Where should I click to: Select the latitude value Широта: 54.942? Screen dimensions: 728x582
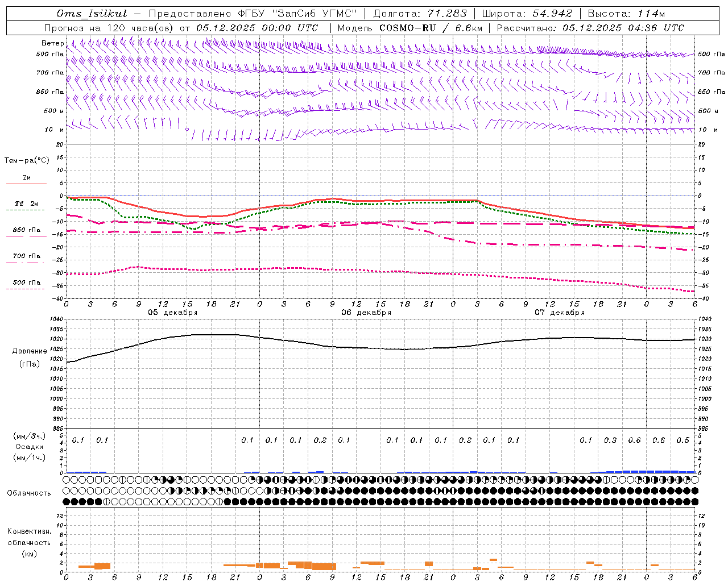pos(527,14)
